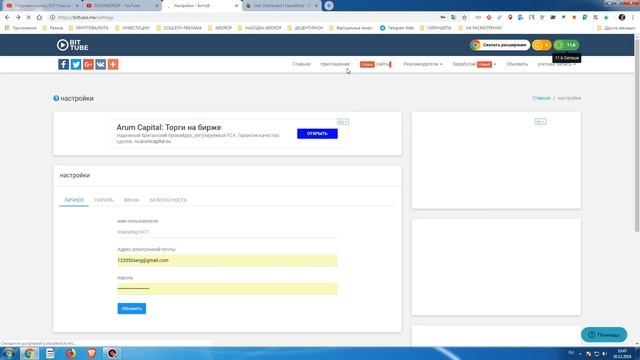
Task: Click the green 11.6 balance badge
Action: pyautogui.click(x=566, y=45)
